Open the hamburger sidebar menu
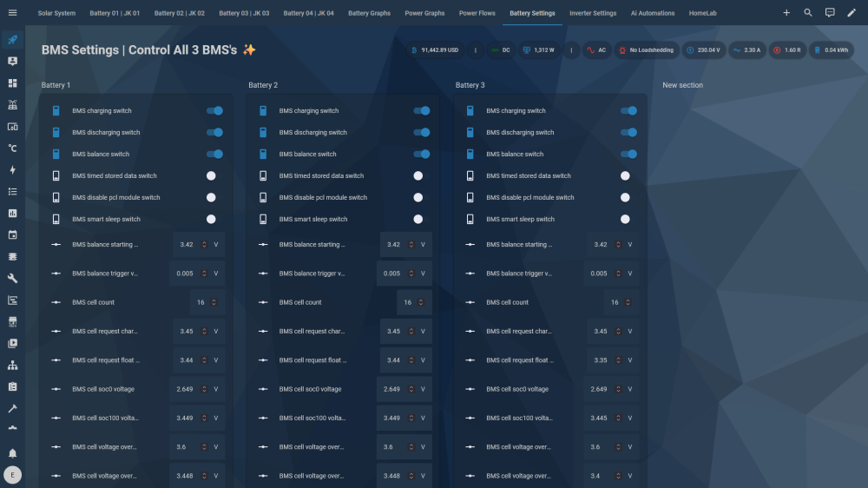Viewport: 868px width, 488px height. (x=12, y=13)
